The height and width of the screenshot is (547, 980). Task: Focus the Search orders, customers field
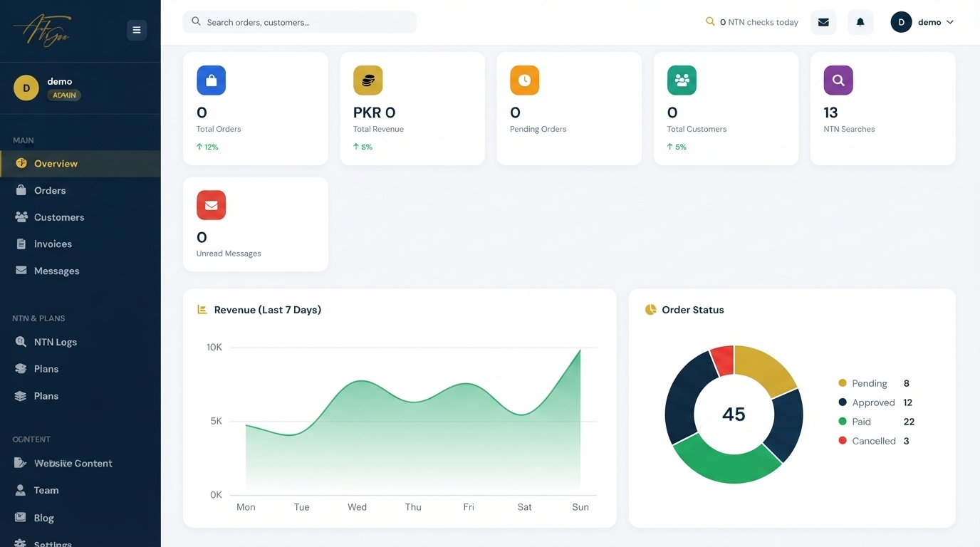300,22
